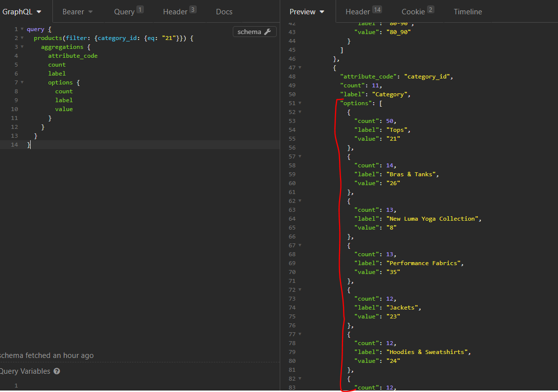The height and width of the screenshot is (392, 558).
Task: Collapse the options block on line 7
Action: tap(22, 82)
